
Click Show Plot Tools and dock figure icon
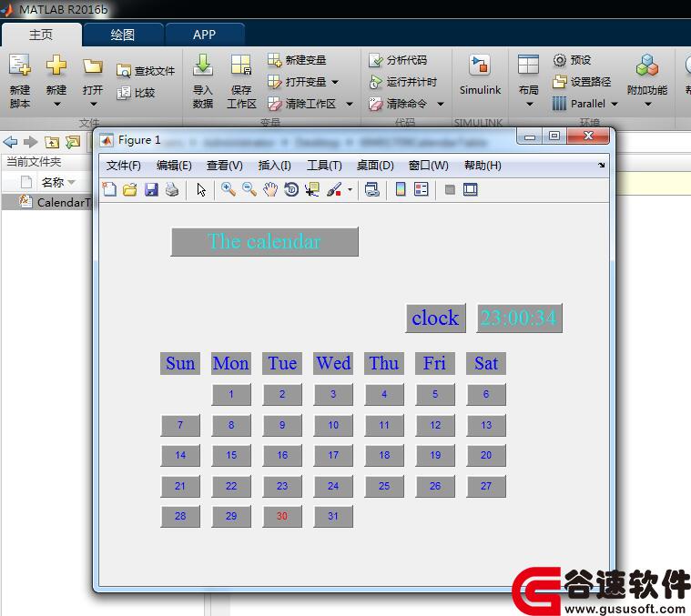click(x=470, y=190)
